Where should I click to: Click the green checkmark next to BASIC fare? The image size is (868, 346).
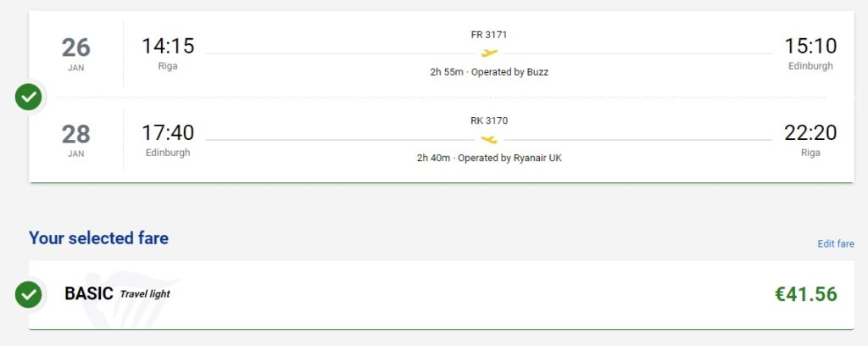click(28, 294)
